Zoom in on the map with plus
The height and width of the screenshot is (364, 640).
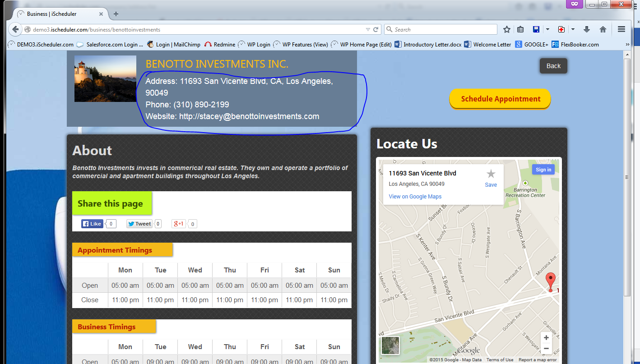pos(546,338)
